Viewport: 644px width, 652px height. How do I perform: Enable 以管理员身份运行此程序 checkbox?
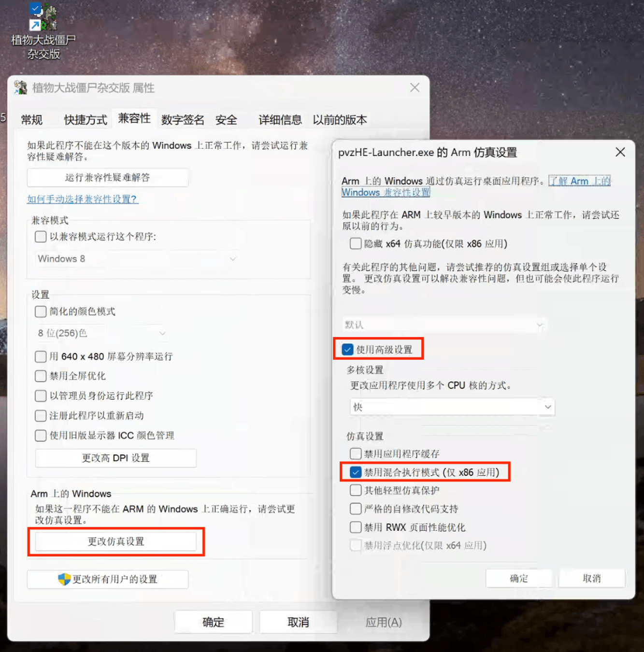pyautogui.click(x=41, y=396)
